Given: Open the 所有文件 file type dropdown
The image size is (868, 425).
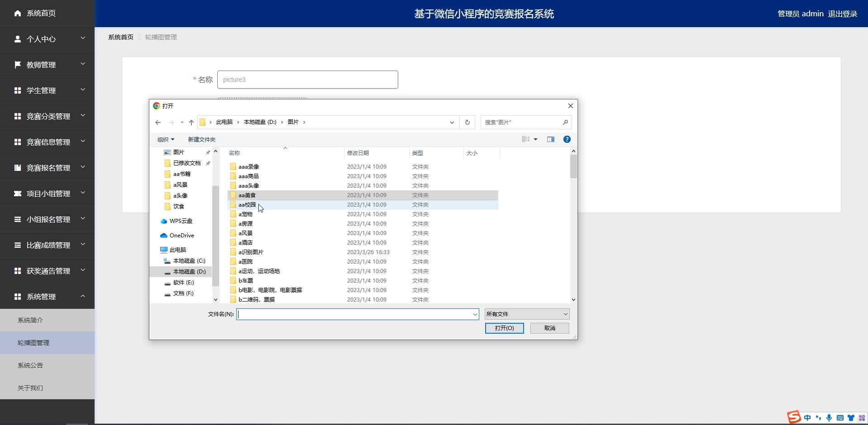Looking at the screenshot, I should coord(527,314).
